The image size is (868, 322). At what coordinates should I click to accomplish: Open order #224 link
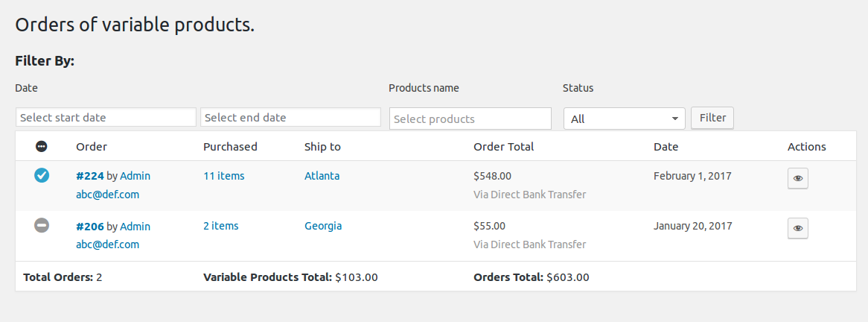(x=89, y=176)
